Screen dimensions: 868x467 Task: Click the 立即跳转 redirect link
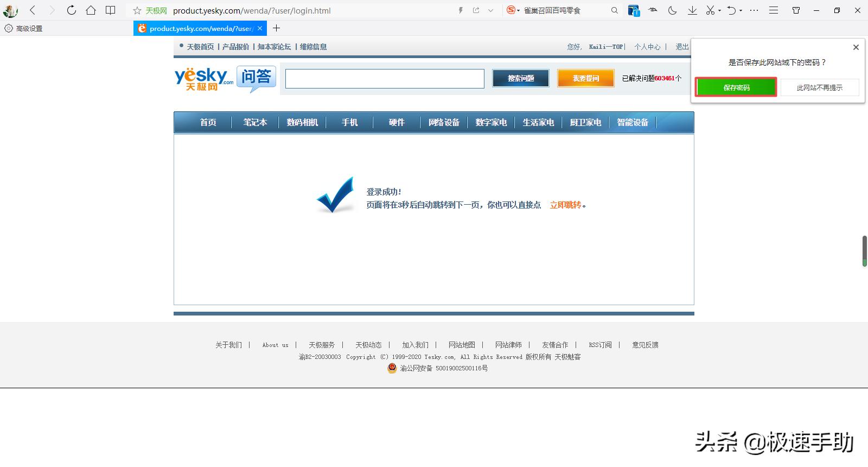click(565, 205)
